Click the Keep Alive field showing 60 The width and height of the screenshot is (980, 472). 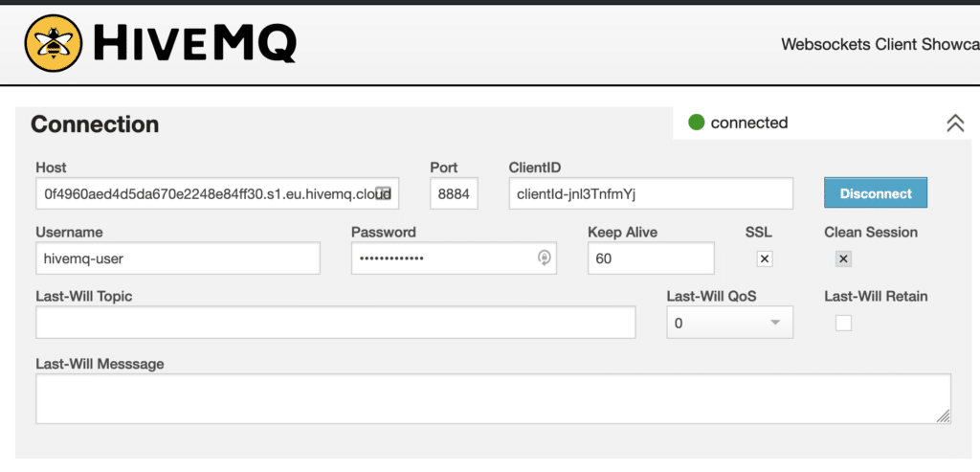651,258
